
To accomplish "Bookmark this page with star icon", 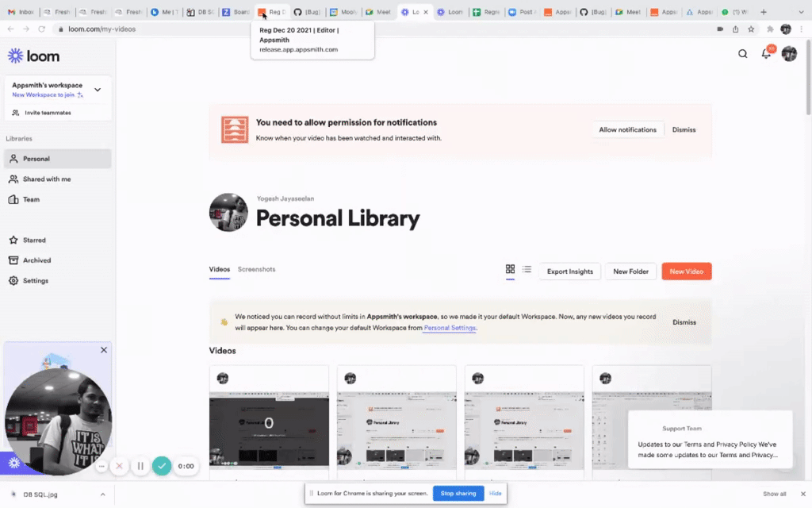I will (x=751, y=29).
